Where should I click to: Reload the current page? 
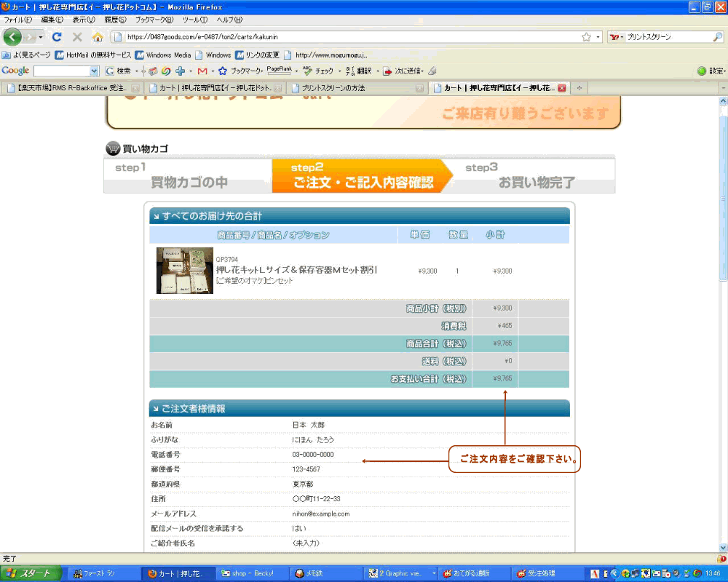click(x=57, y=36)
